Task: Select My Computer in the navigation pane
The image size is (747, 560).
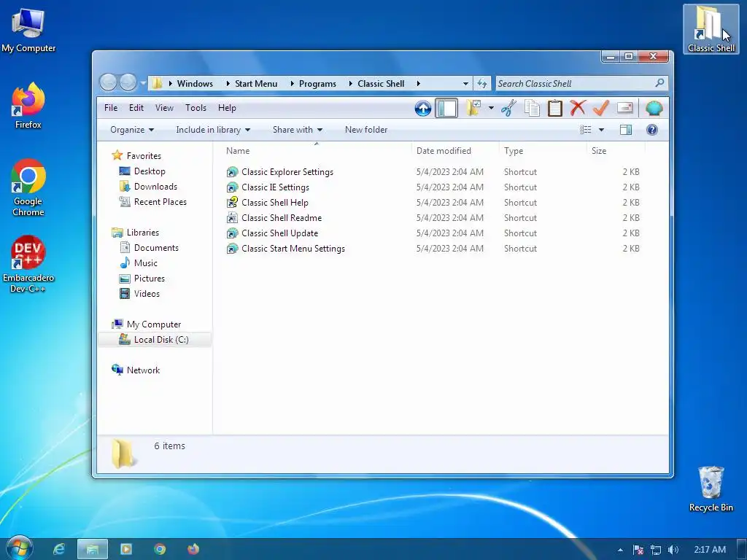Action: click(153, 324)
